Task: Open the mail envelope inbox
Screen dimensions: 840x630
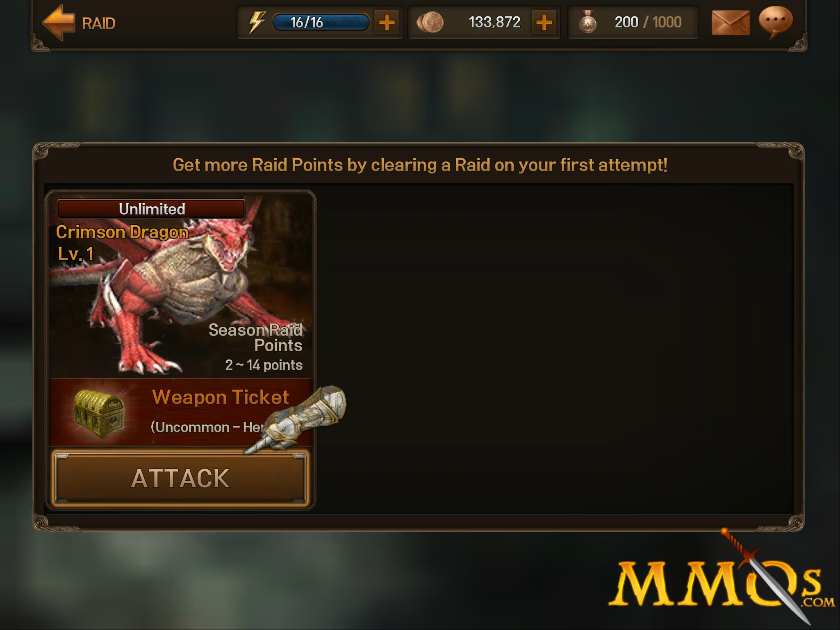Action: (x=731, y=23)
